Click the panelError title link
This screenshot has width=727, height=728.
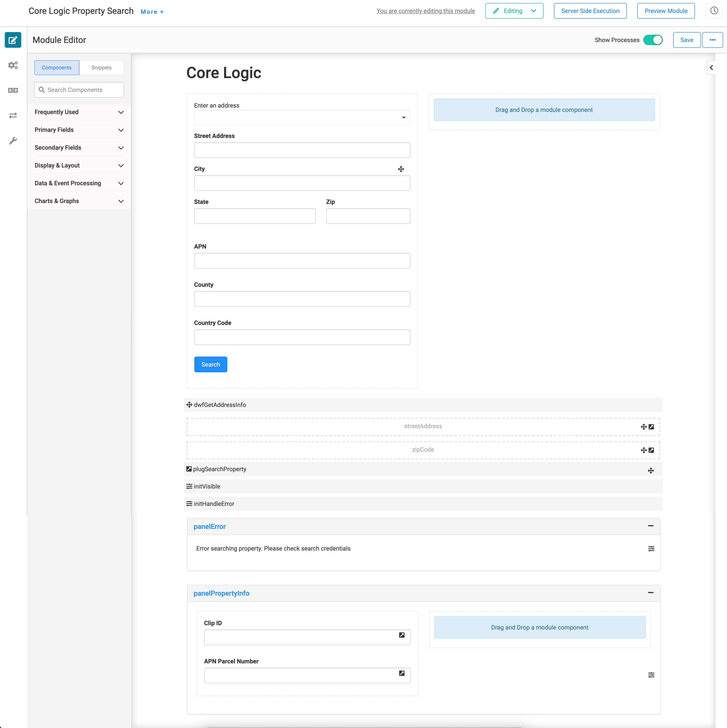210,526
